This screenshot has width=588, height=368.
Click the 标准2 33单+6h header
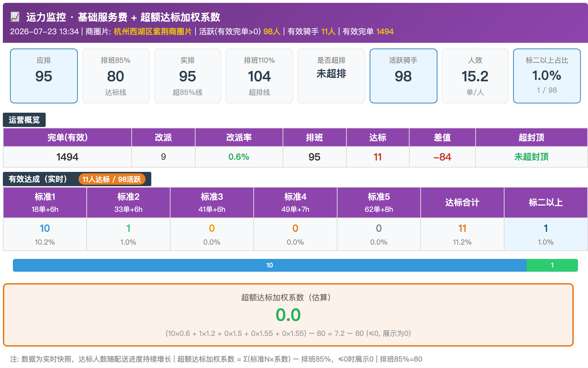click(128, 203)
